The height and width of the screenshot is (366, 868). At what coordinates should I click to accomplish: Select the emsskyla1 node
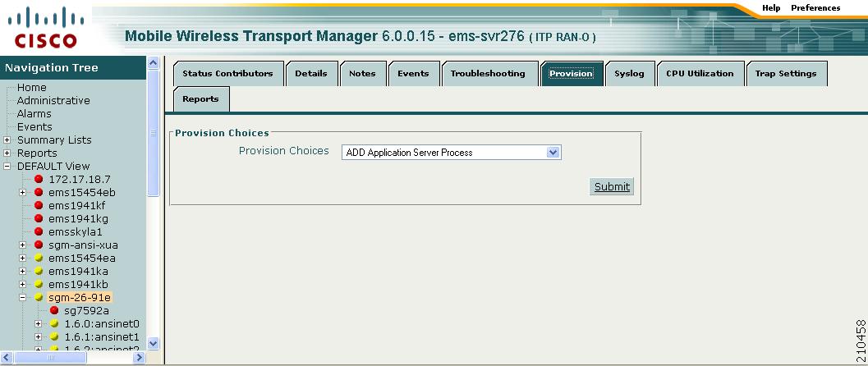(76, 231)
